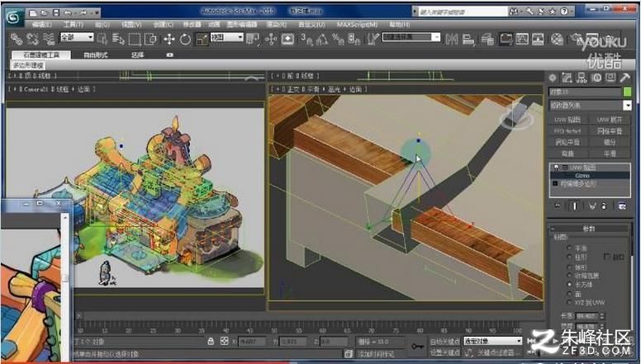
Task: Click the Edit Named Selection Sets icon
Action: (373, 40)
